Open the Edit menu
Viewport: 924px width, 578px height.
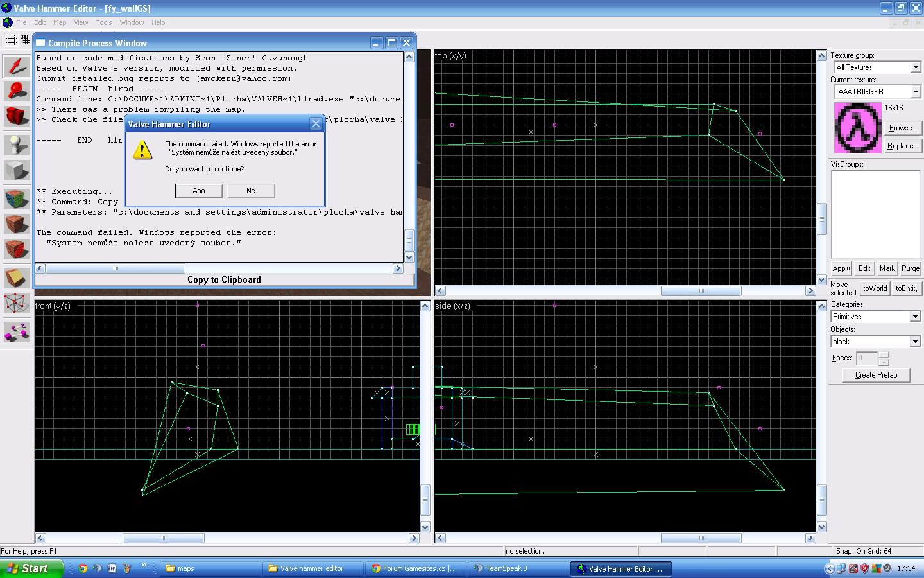click(40, 22)
